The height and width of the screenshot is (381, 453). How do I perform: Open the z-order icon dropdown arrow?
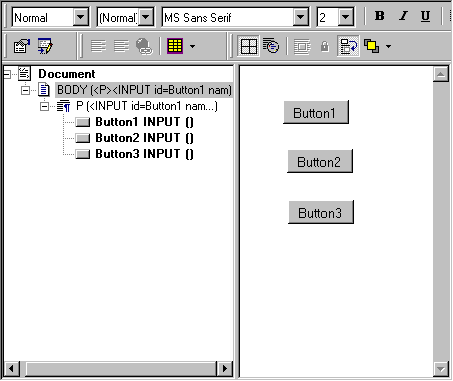[388, 46]
